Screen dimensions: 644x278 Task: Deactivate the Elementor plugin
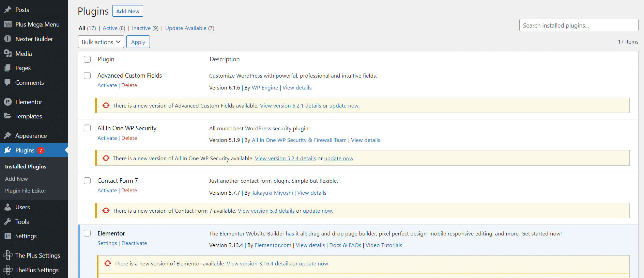click(x=134, y=243)
